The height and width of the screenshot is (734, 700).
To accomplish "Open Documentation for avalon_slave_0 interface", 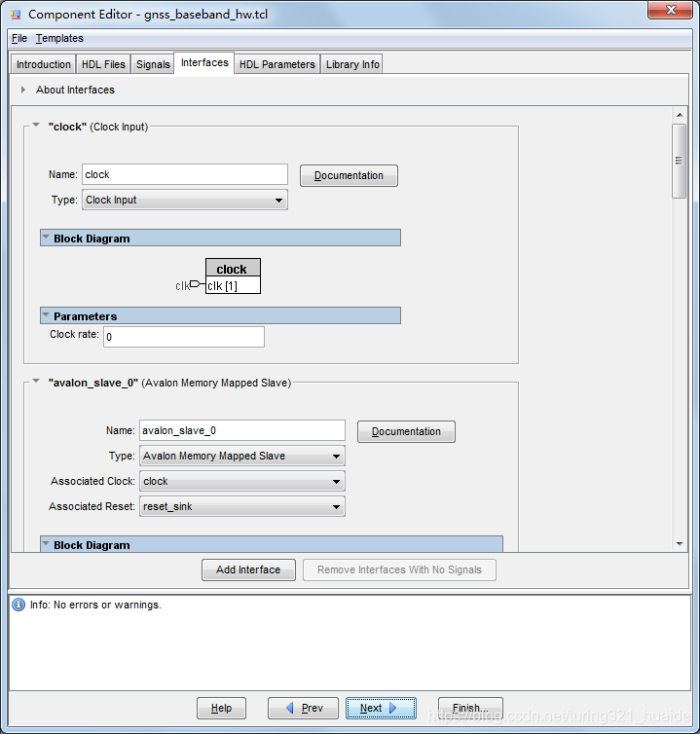I will coord(406,431).
